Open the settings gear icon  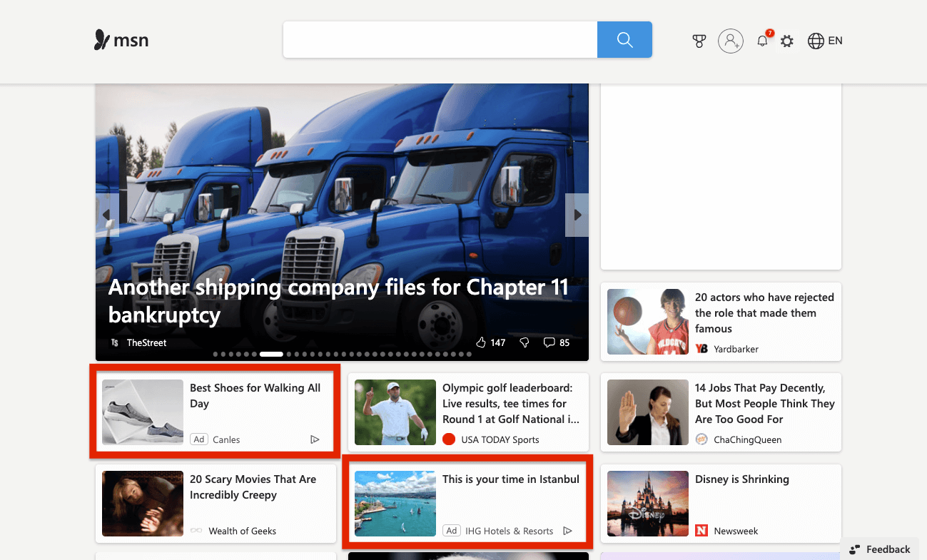pos(786,41)
